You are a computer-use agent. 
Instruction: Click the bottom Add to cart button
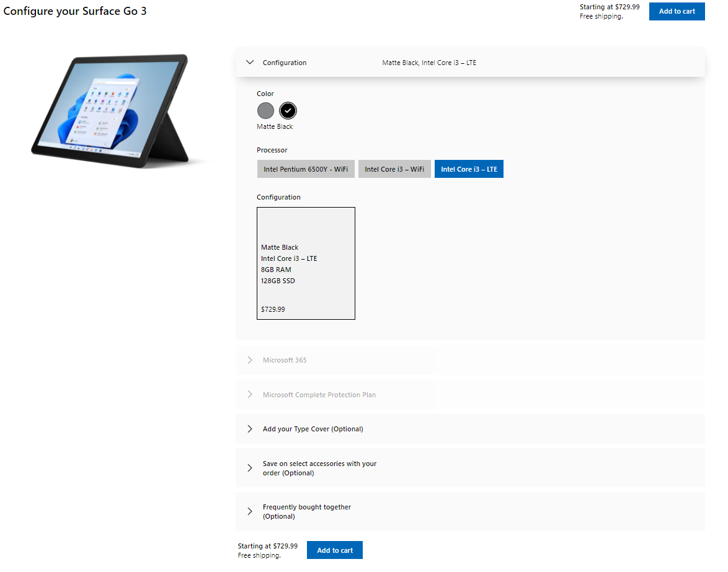[x=335, y=550]
